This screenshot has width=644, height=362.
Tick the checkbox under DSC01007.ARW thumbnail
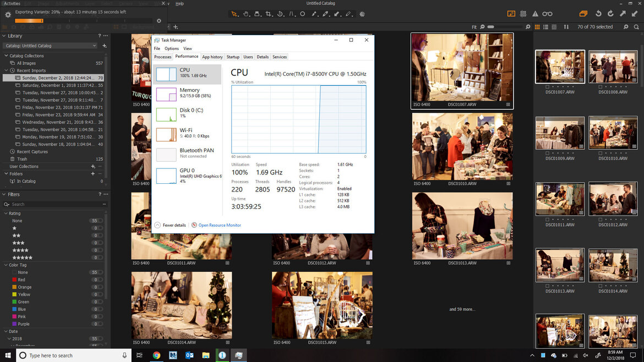point(548,87)
